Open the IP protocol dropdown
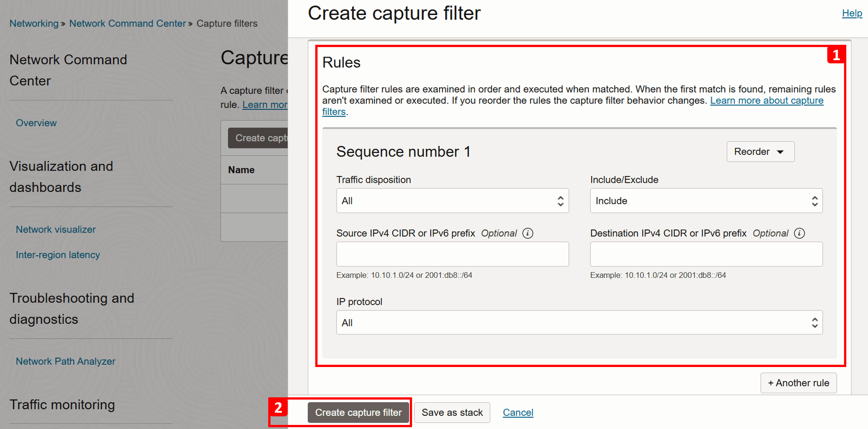This screenshot has width=868, height=429. (x=579, y=323)
